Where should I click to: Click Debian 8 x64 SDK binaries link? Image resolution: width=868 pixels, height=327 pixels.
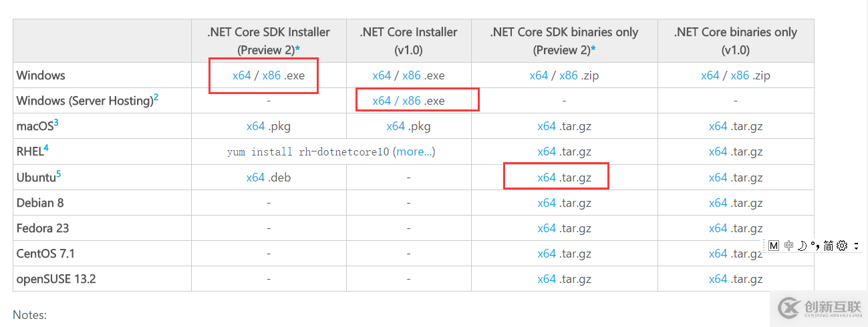tap(547, 203)
